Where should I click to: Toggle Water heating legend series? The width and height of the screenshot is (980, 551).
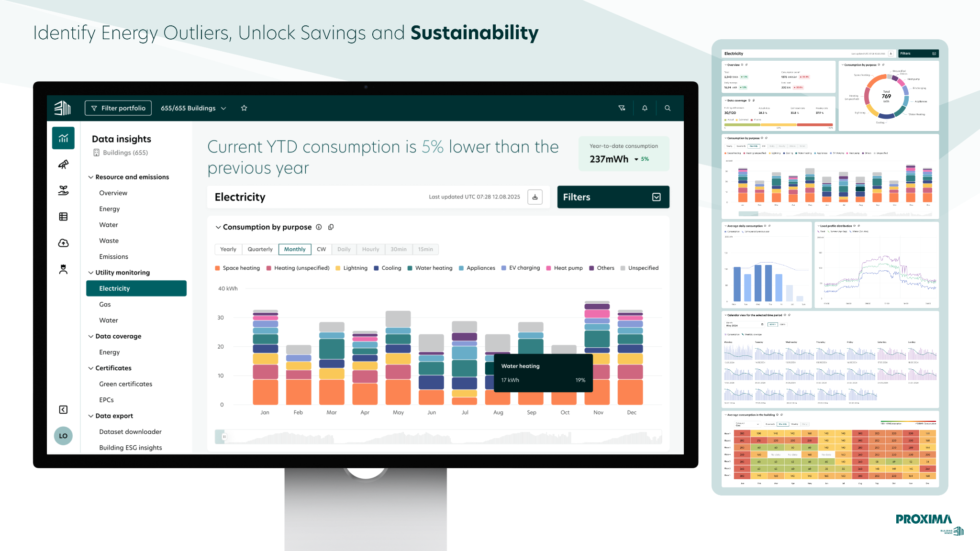[430, 268]
